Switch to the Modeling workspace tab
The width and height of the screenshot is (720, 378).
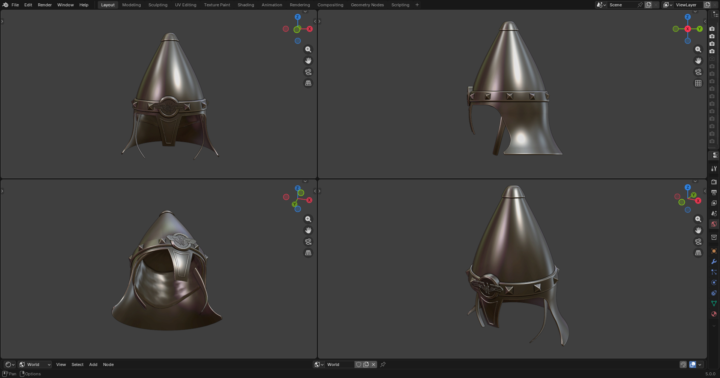[131, 5]
